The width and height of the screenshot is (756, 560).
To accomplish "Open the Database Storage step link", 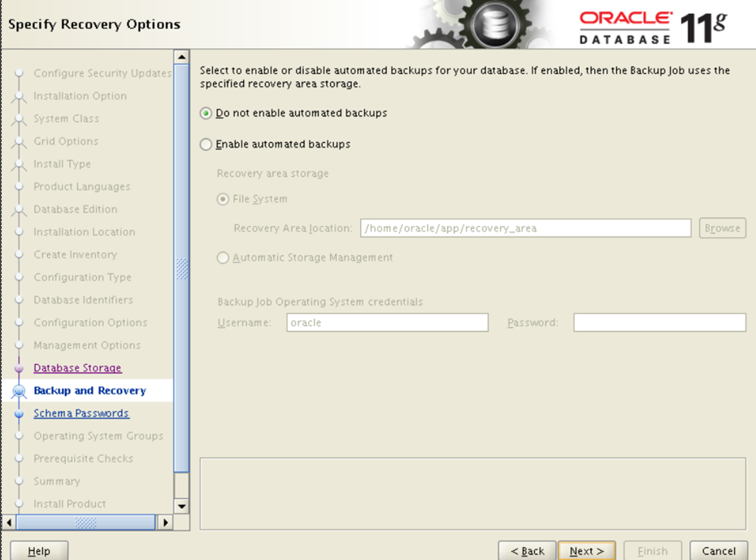I will (x=77, y=368).
